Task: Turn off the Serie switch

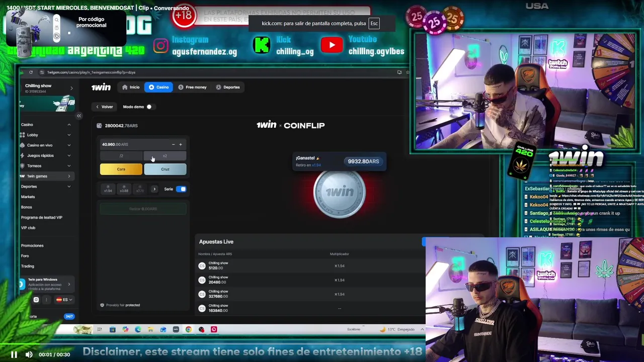Action: pos(181,190)
